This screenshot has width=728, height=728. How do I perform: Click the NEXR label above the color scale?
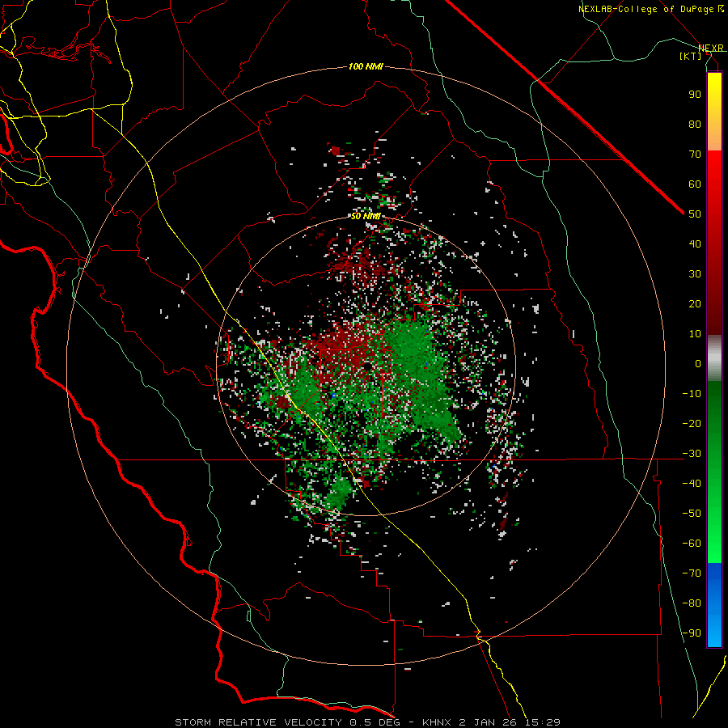tap(711, 49)
